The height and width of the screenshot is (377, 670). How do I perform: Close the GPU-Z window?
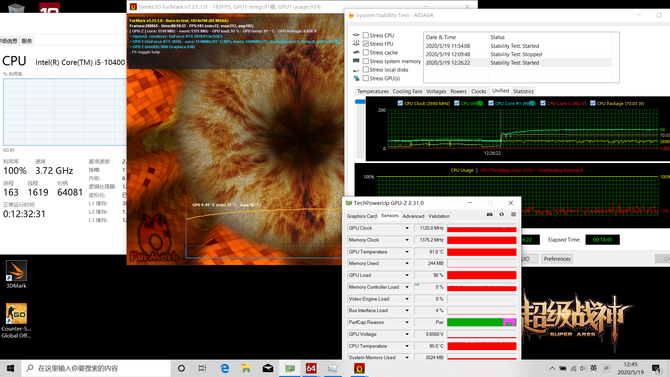pos(511,203)
